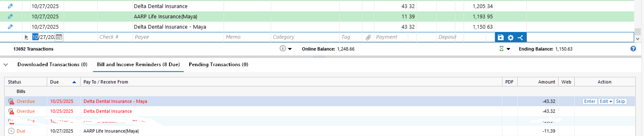Open Edit dropdown for Delta Dental - Maya

point(606,101)
